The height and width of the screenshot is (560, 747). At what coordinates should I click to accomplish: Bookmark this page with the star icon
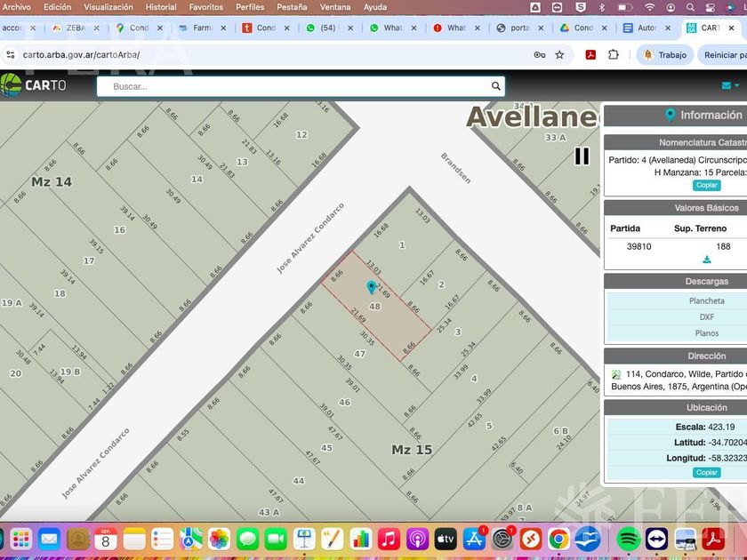coord(559,55)
